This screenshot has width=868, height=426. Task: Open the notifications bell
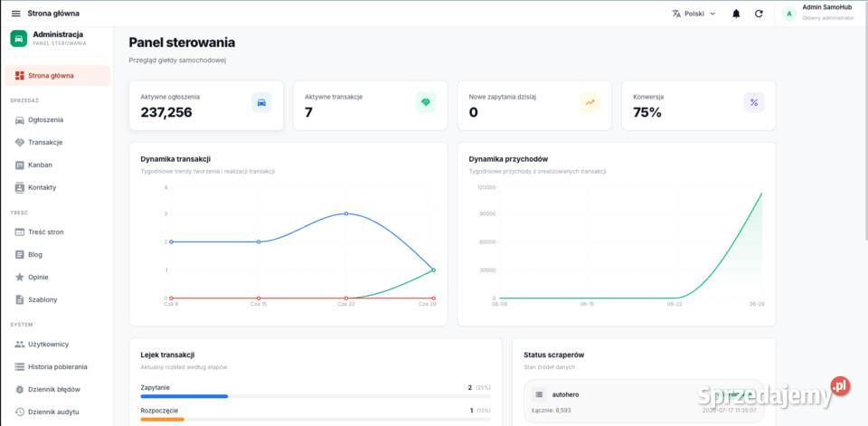pos(736,14)
